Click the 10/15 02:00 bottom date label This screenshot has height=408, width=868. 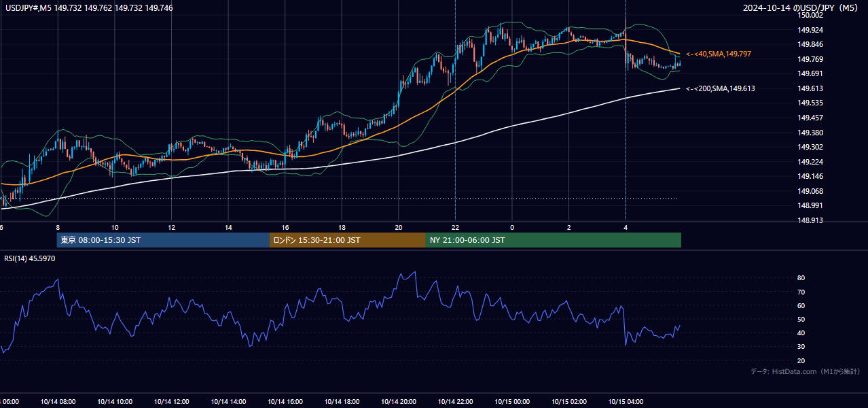coord(568,401)
